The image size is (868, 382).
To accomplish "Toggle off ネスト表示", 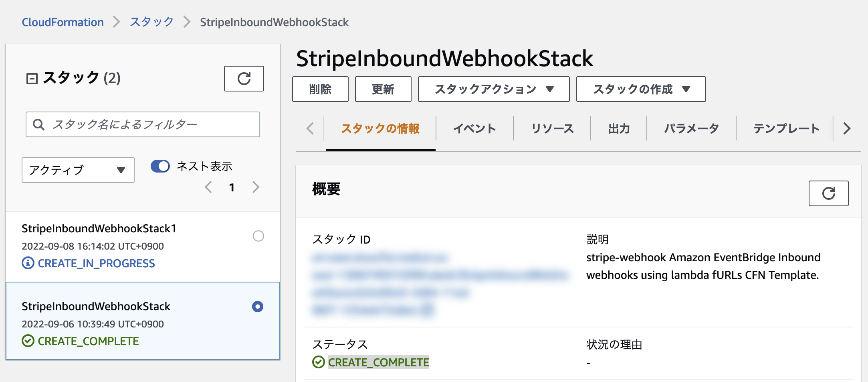I will [160, 166].
